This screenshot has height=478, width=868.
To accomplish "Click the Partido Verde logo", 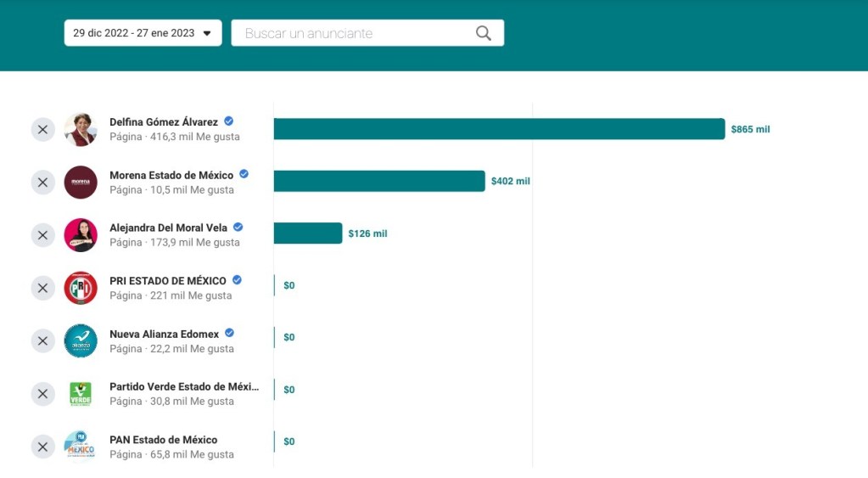I will point(81,394).
